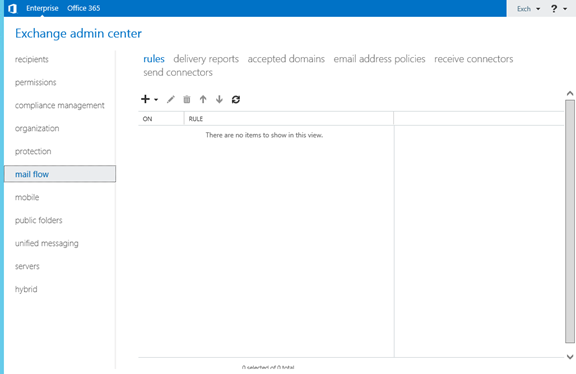Move rule up with the up arrow icon

pos(203,99)
